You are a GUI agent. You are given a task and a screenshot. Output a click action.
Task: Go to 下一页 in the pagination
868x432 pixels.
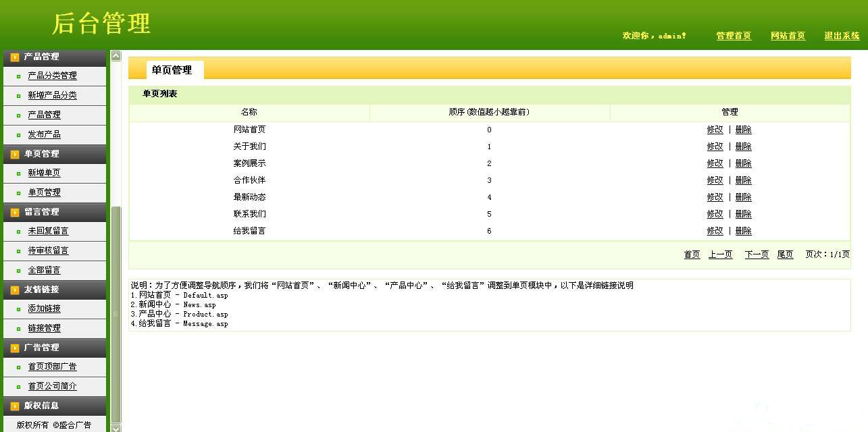[x=757, y=254]
